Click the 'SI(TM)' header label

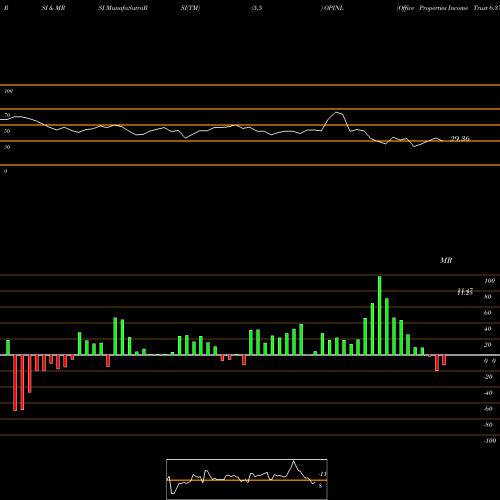pos(190,8)
